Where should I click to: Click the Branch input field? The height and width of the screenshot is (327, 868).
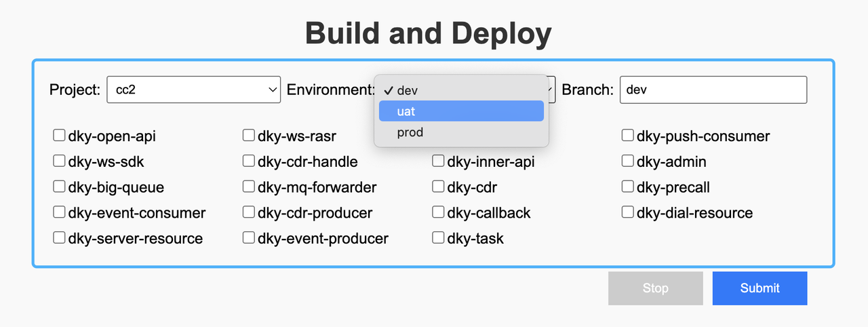[x=713, y=90]
